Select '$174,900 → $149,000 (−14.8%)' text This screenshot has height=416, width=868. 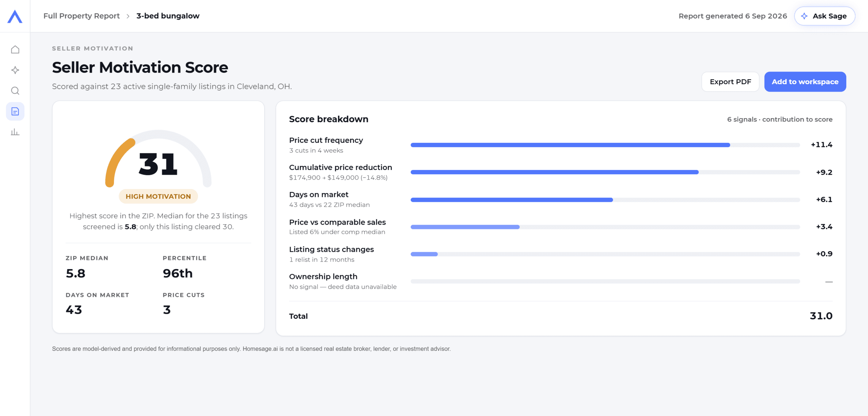[x=338, y=177]
